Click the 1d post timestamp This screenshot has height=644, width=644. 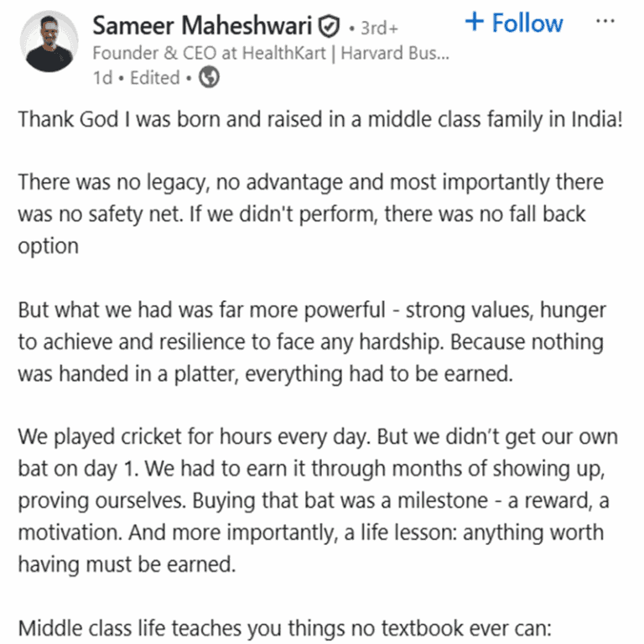[x=102, y=78]
